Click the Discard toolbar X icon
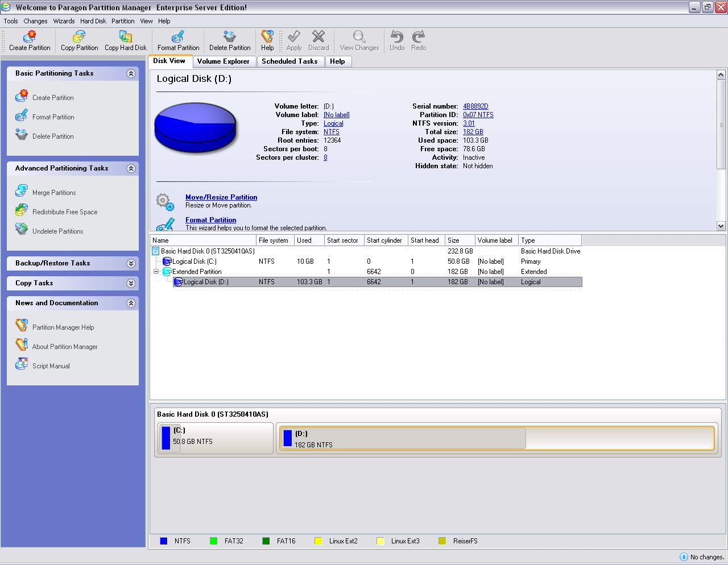 coord(318,37)
